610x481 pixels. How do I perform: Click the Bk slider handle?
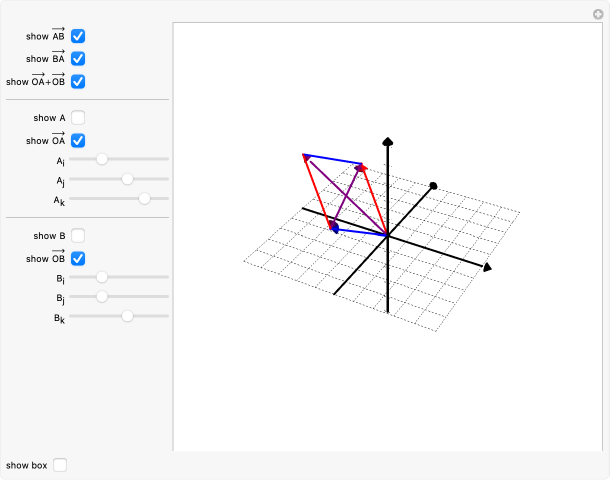point(127,316)
